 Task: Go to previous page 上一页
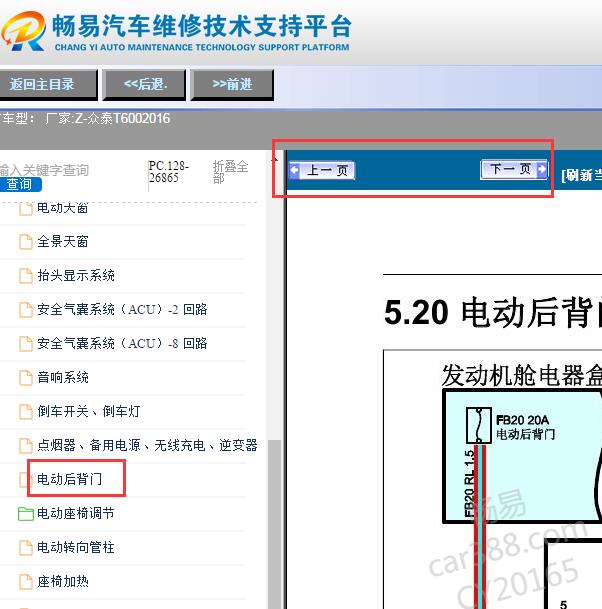click(x=322, y=170)
